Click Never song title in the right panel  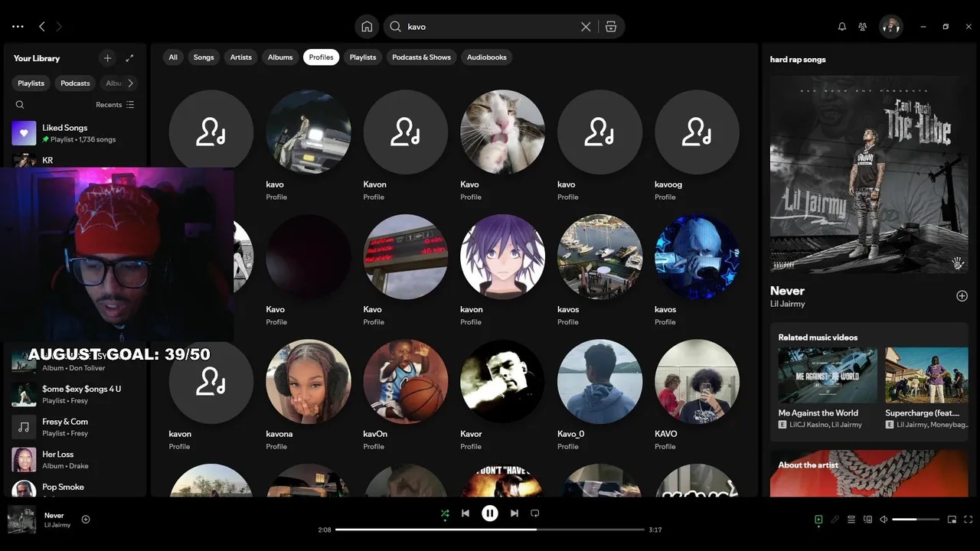point(787,291)
